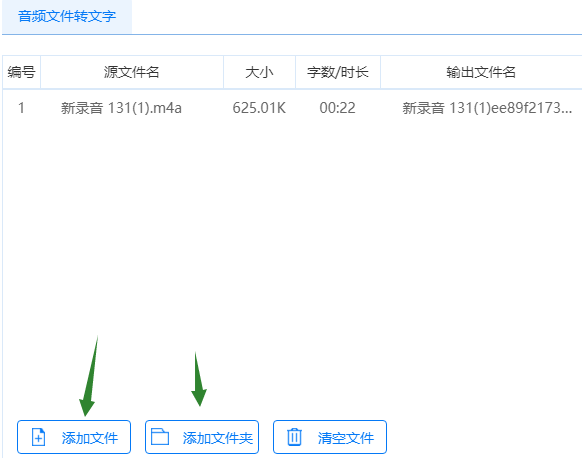This screenshot has height=458, width=582.
Task: Select the 编号 column header
Action: [x=22, y=72]
